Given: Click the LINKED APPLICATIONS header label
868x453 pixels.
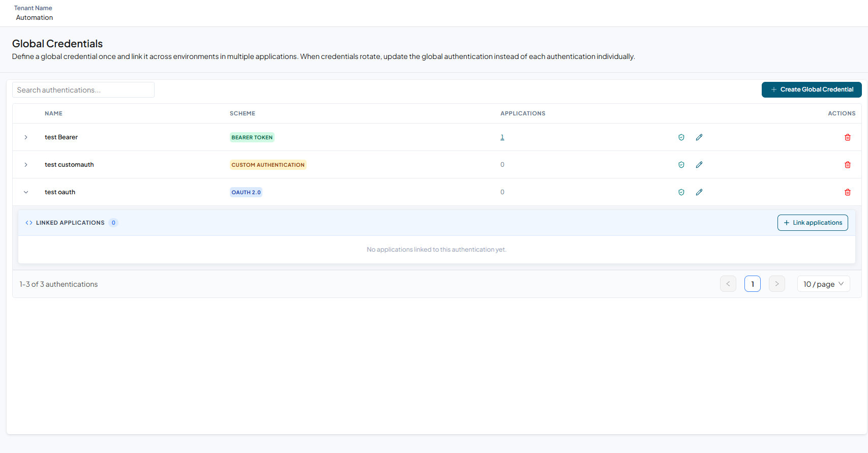Looking at the screenshot, I should 70,223.
